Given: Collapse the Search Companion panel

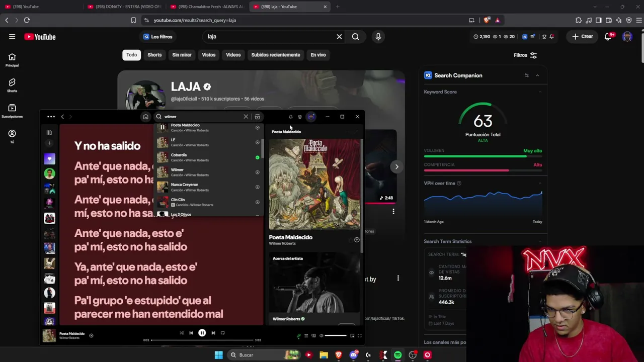Looking at the screenshot, I should coord(537,75).
